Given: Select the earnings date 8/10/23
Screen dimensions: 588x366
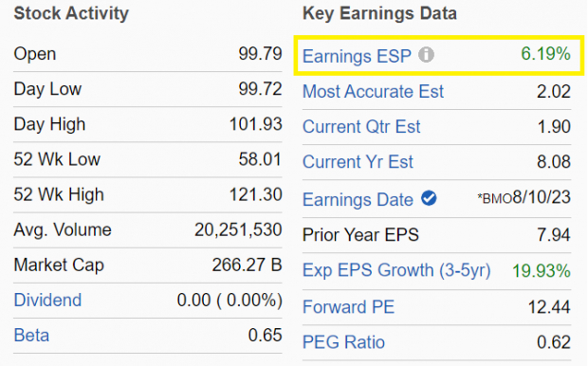Looking at the screenshot, I should tap(542, 197).
